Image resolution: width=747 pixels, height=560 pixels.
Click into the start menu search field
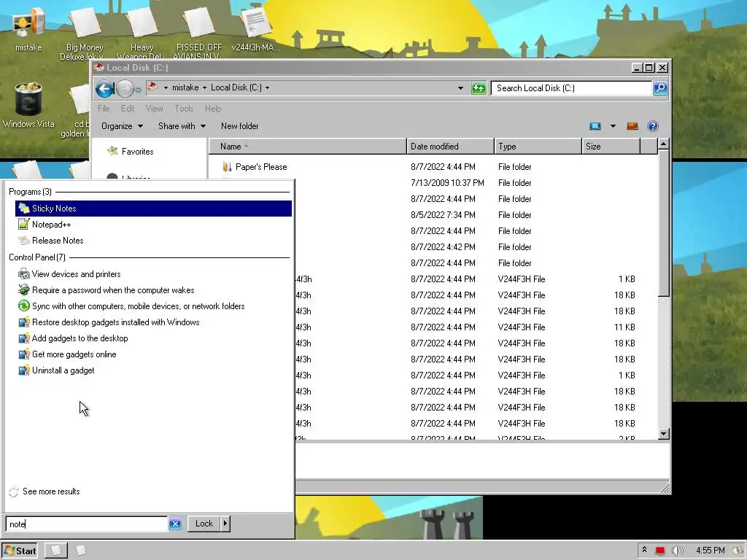click(x=87, y=524)
